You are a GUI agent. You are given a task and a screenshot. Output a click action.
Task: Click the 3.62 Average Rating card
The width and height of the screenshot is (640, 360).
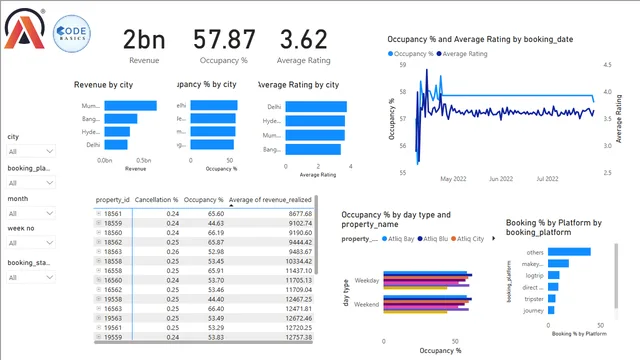click(x=304, y=46)
